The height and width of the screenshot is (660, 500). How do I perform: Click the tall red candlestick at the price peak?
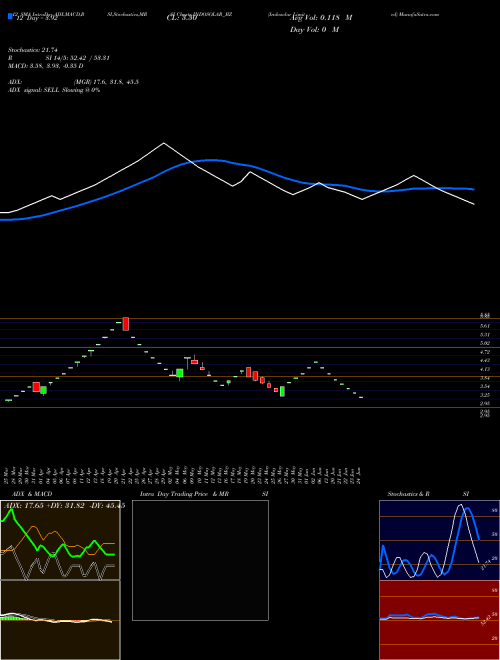click(125, 324)
